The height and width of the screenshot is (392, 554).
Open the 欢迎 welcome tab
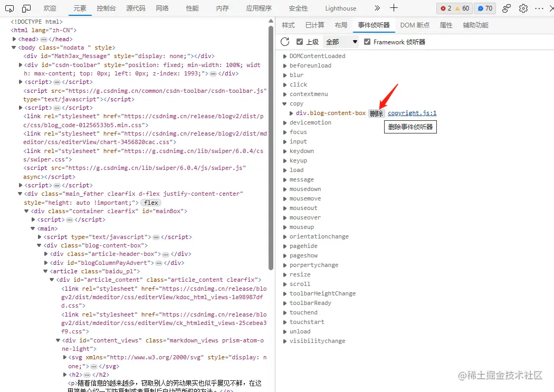coord(50,8)
